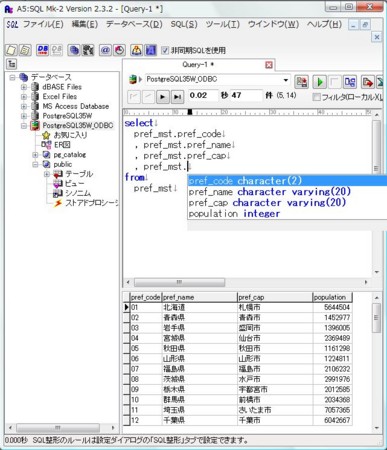
Task: Select population integer completion item
Action: coord(287,214)
